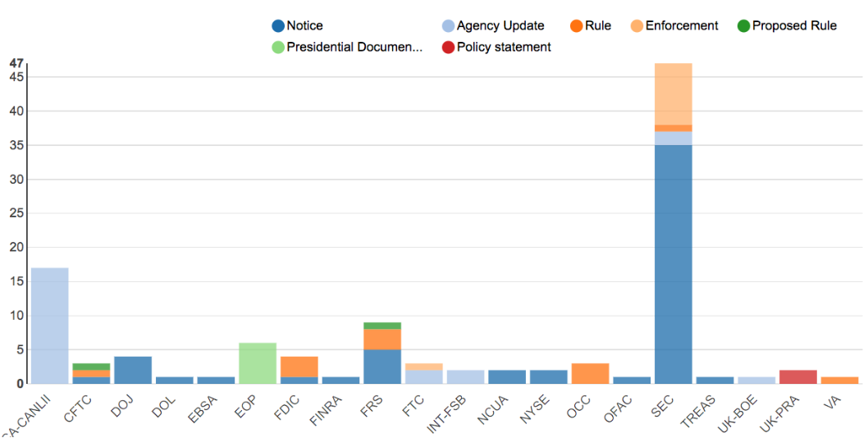Screen dimensions: 868x447
Task: Select the CA-CANLII Agency Update bar
Action: 50,326
